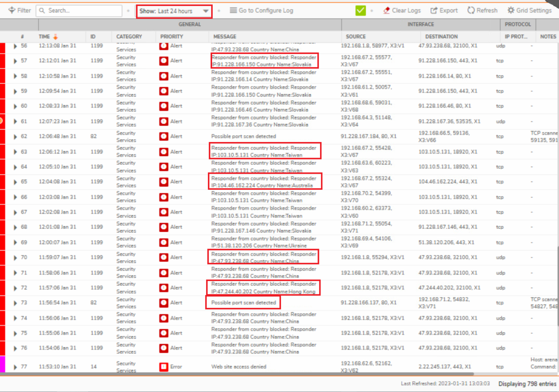Screen dimensions: 559x392
Task: Open Grid Settings gear icon
Action: tap(511, 10)
